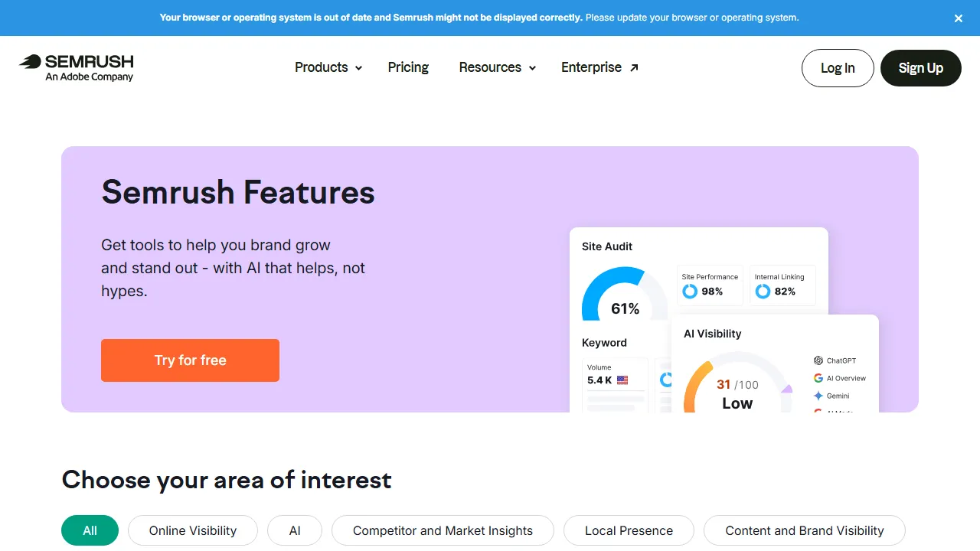
Task: Click the US flag next to 5.4K volume
Action: [x=622, y=380]
